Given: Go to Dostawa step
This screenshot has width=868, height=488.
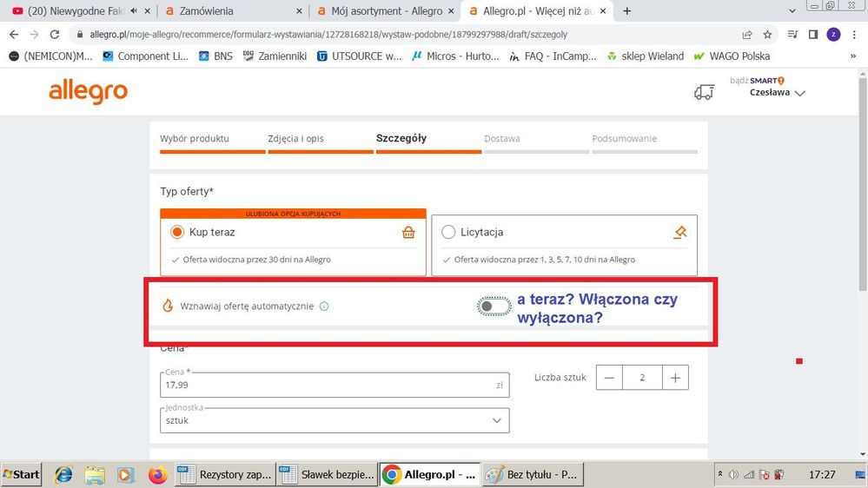Looking at the screenshot, I should [x=502, y=138].
